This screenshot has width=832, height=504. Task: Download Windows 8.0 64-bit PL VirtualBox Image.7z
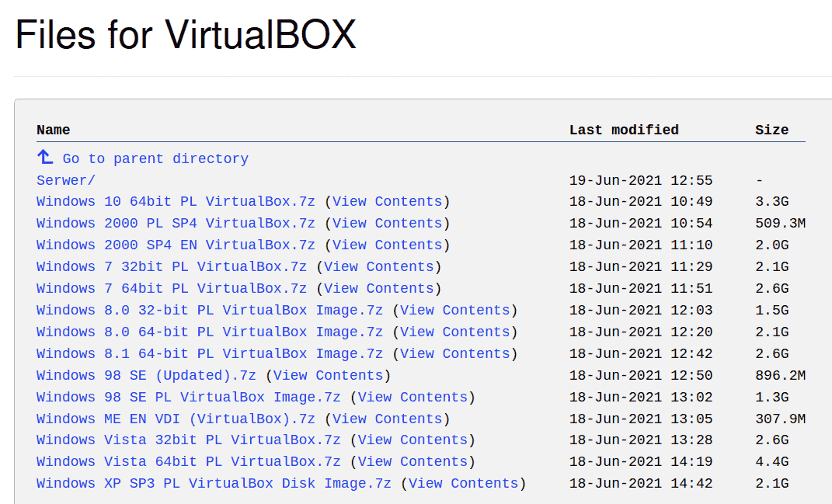coord(210,332)
